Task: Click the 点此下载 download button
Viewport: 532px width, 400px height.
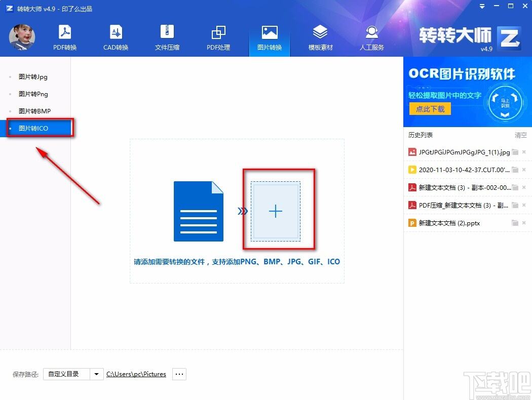Action: (x=430, y=109)
